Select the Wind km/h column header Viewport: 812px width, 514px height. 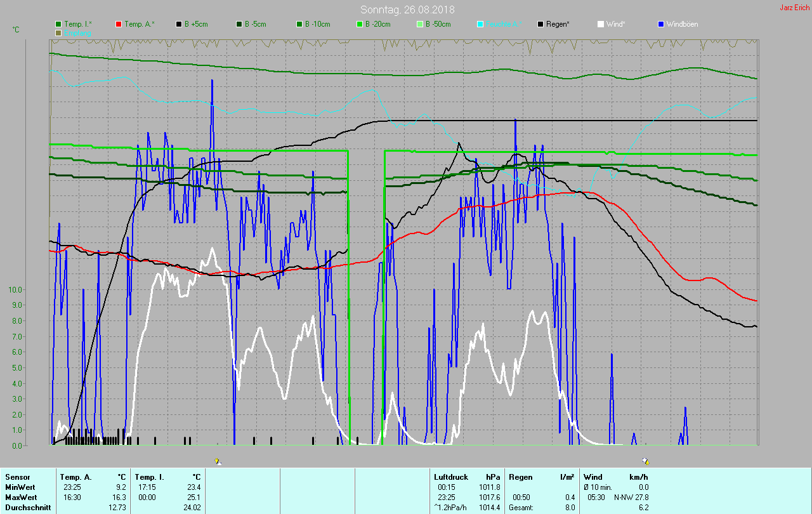(593, 477)
